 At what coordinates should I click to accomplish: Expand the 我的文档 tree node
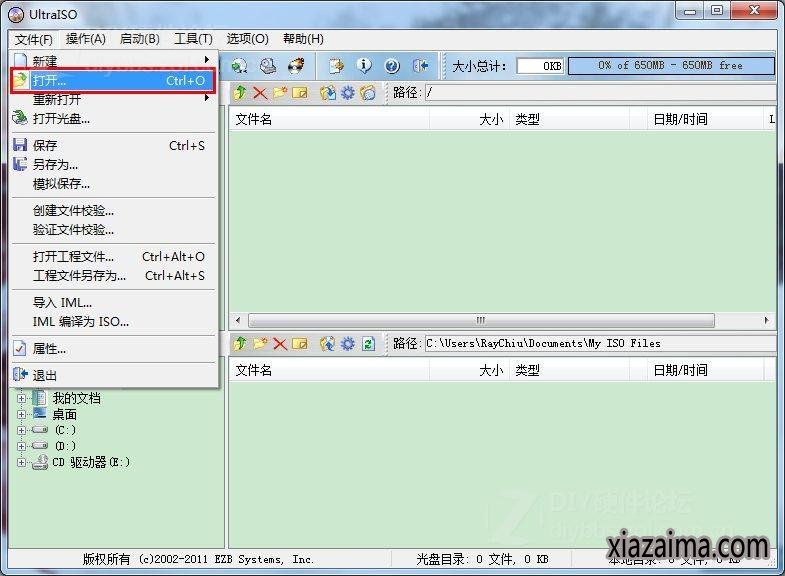click(21, 398)
